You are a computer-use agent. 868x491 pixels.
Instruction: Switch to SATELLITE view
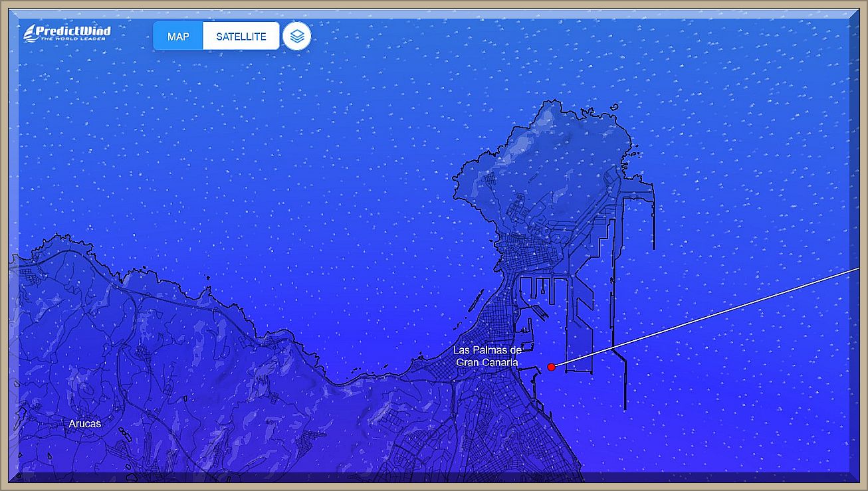pyautogui.click(x=241, y=37)
